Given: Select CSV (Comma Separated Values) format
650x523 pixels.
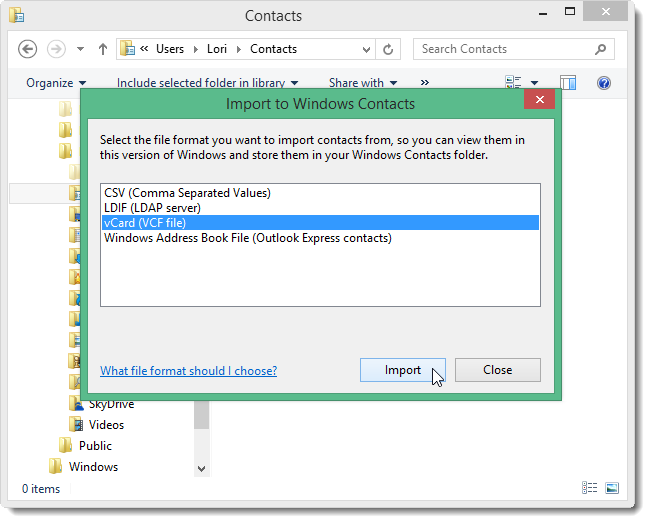Looking at the screenshot, I should pyautogui.click(x=320, y=193).
